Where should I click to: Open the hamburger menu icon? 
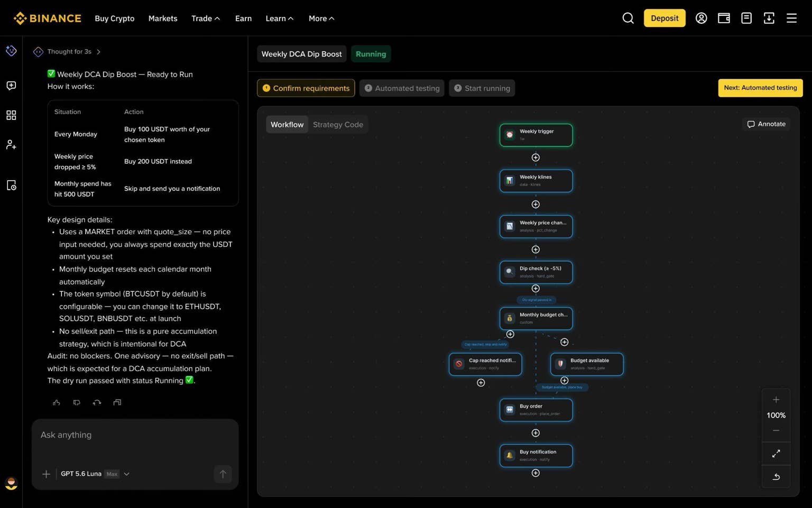[x=791, y=19]
